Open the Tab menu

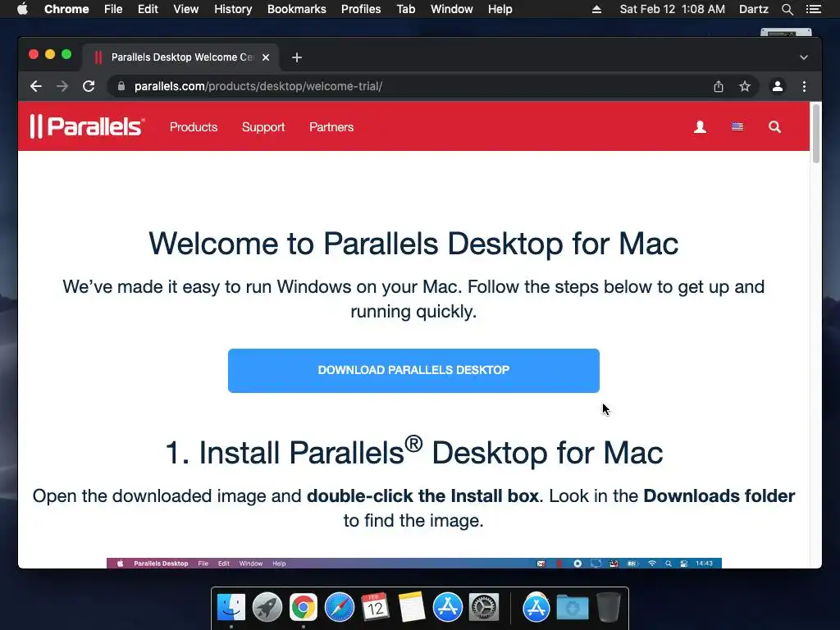[x=405, y=9]
